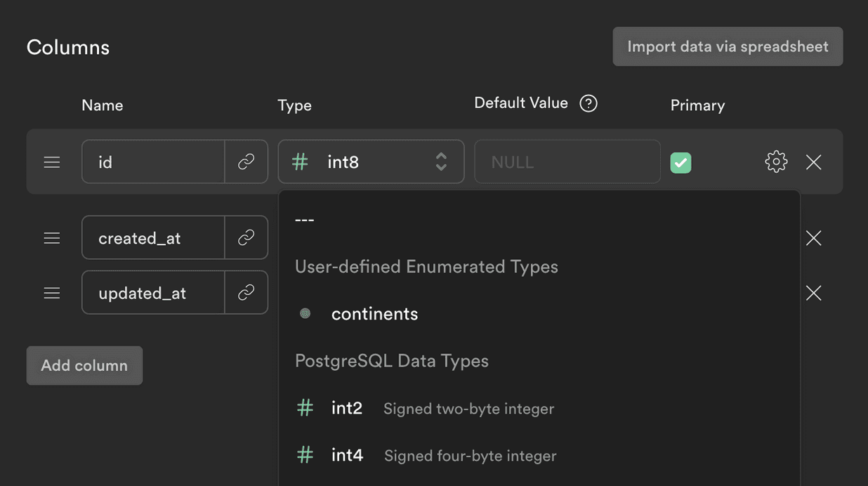Click drag handle for created_at row
The height and width of the screenshot is (486, 868).
[x=52, y=238]
